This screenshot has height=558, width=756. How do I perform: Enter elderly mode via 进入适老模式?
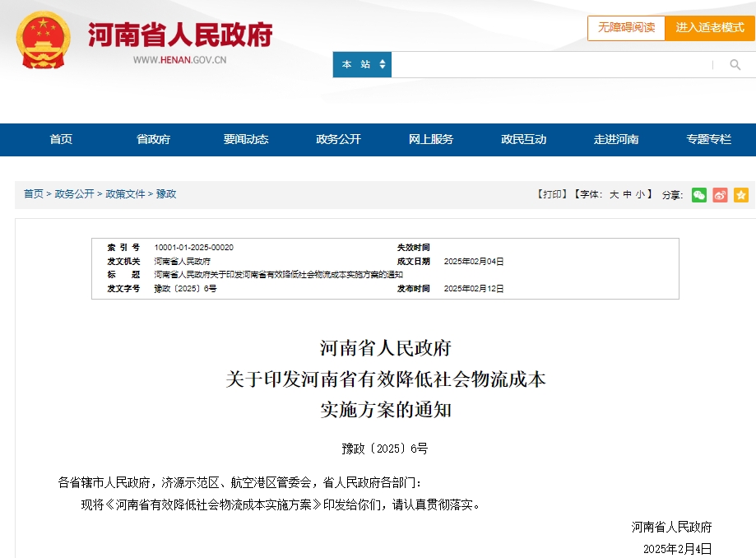click(709, 27)
